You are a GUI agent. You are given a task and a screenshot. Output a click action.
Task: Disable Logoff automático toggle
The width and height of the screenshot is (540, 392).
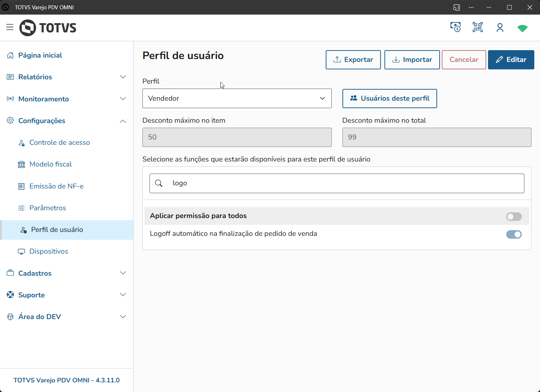click(514, 234)
